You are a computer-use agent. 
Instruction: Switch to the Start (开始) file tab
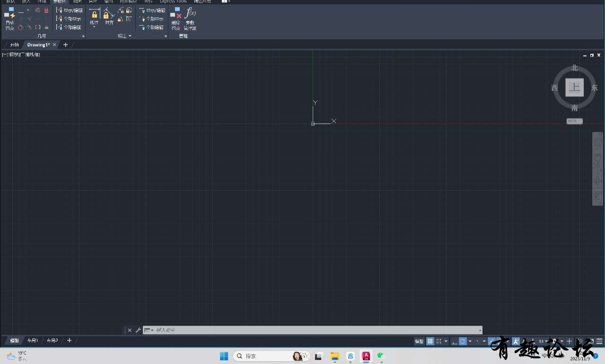tap(15, 45)
